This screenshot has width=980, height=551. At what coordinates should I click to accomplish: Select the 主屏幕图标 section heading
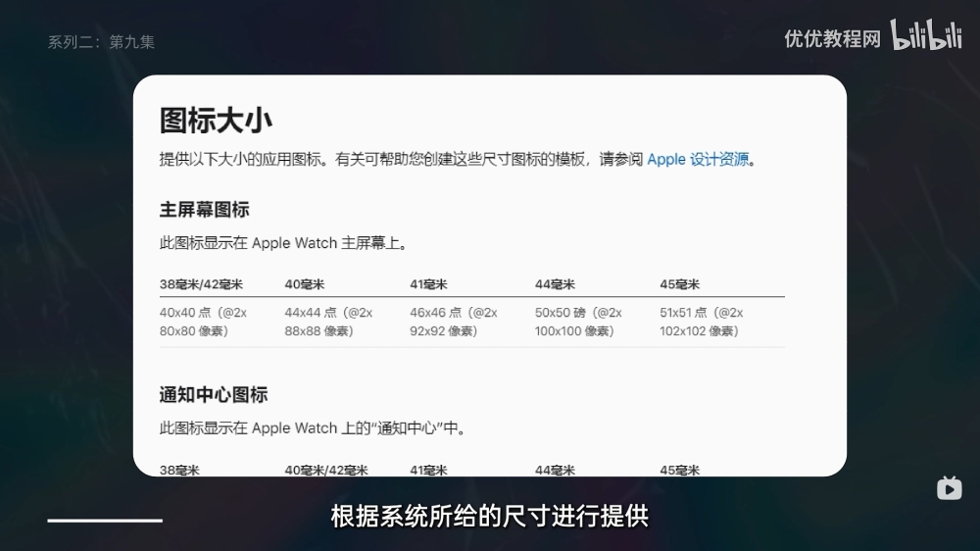(x=205, y=210)
